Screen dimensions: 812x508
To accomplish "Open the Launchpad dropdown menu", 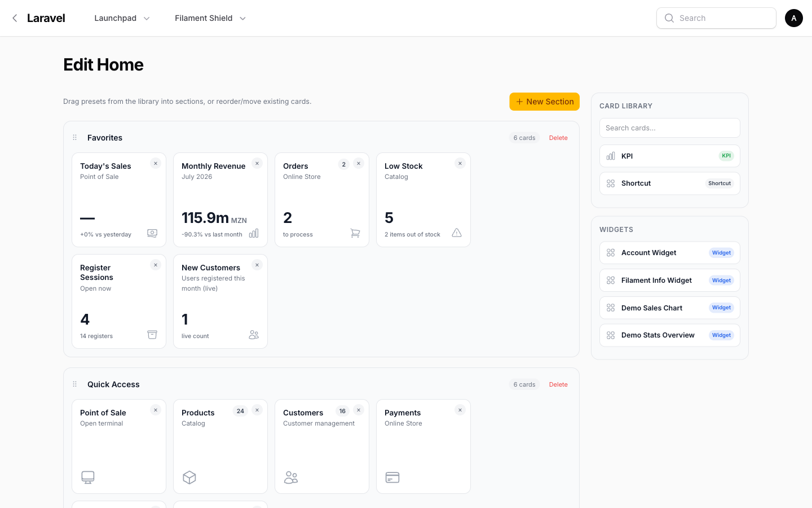I will click(x=122, y=18).
